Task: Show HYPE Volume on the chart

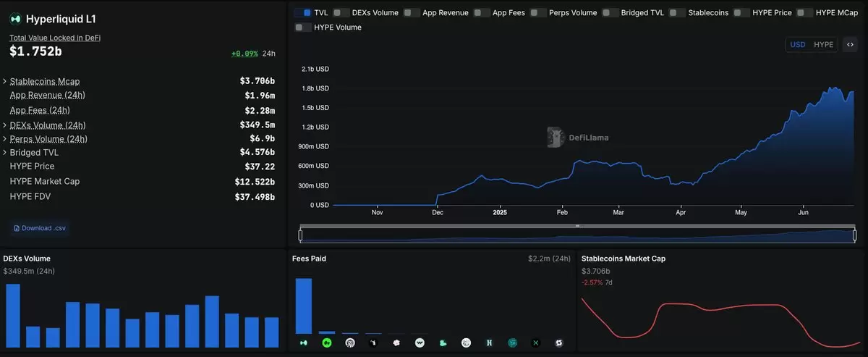Action: (303, 27)
